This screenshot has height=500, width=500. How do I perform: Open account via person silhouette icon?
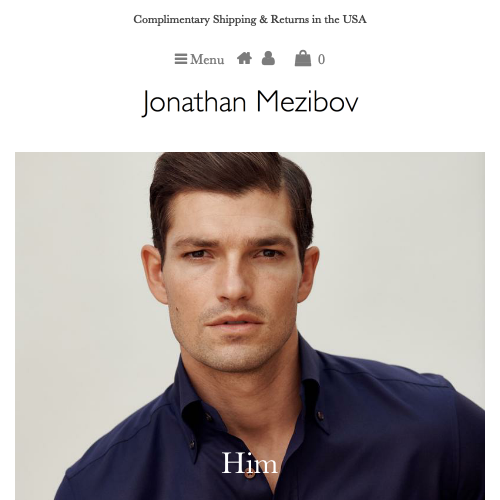click(268, 58)
